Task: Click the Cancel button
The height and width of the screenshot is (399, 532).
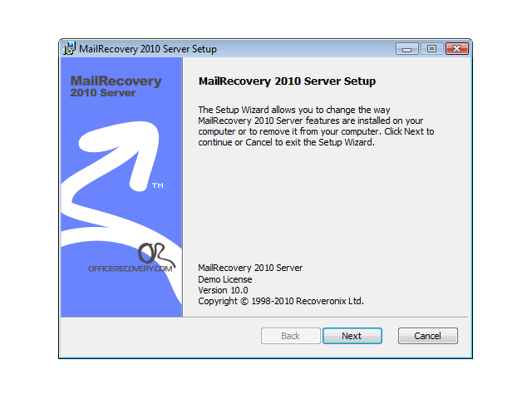Action: pos(427,336)
